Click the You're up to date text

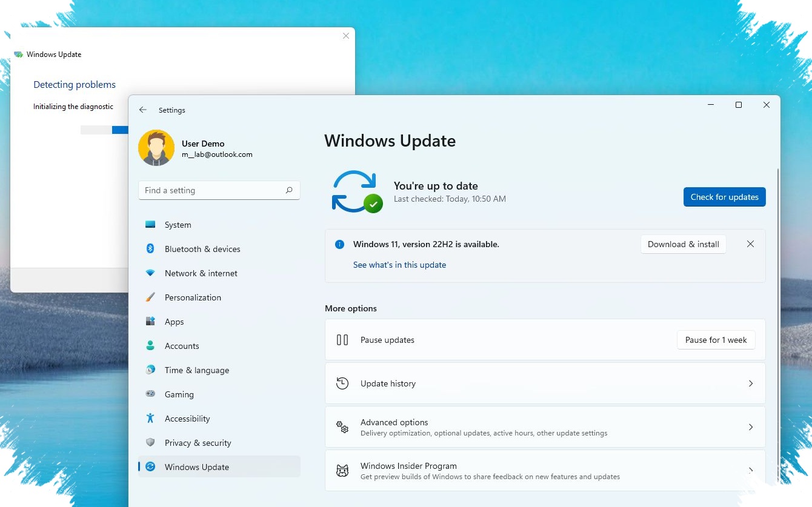coord(436,186)
